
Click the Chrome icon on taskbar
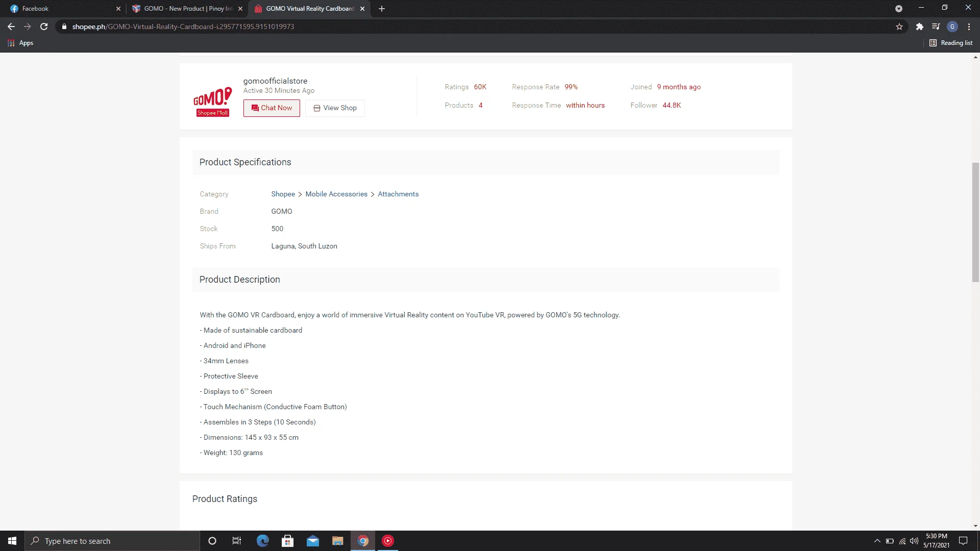[x=363, y=541]
